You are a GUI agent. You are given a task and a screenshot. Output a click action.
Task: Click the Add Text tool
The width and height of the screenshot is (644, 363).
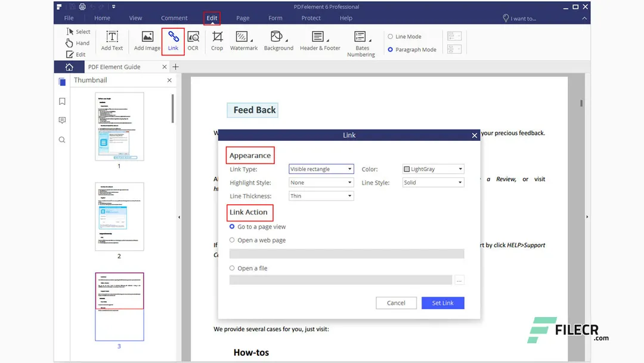pos(112,41)
